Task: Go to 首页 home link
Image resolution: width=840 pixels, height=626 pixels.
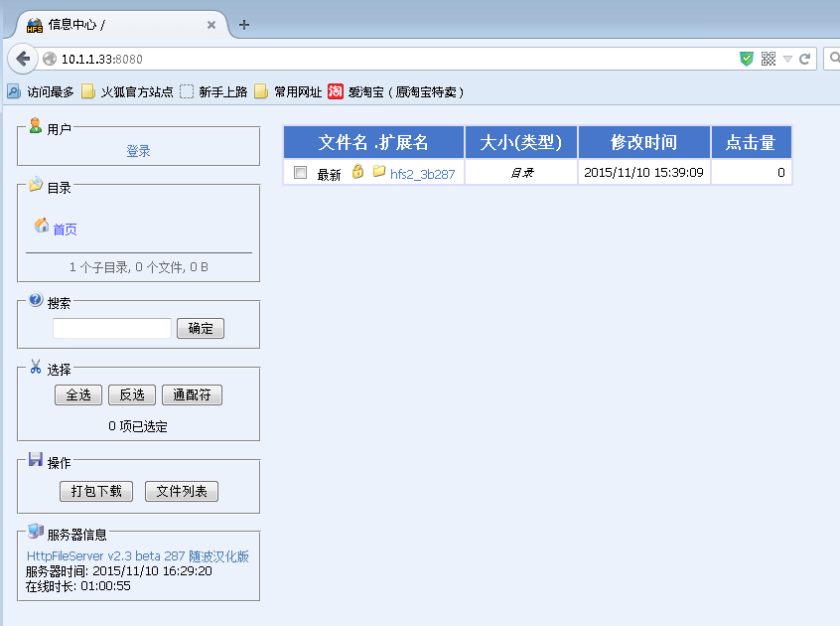Action: (65, 230)
